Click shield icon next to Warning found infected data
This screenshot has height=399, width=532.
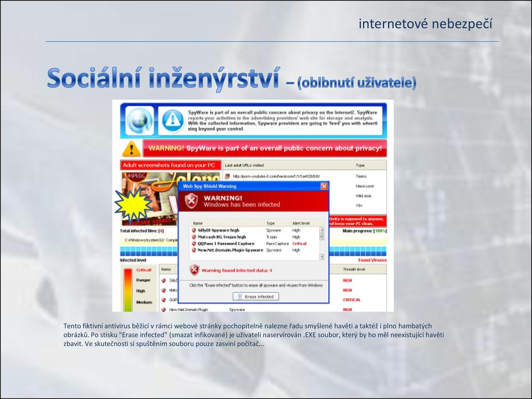[195, 270]
